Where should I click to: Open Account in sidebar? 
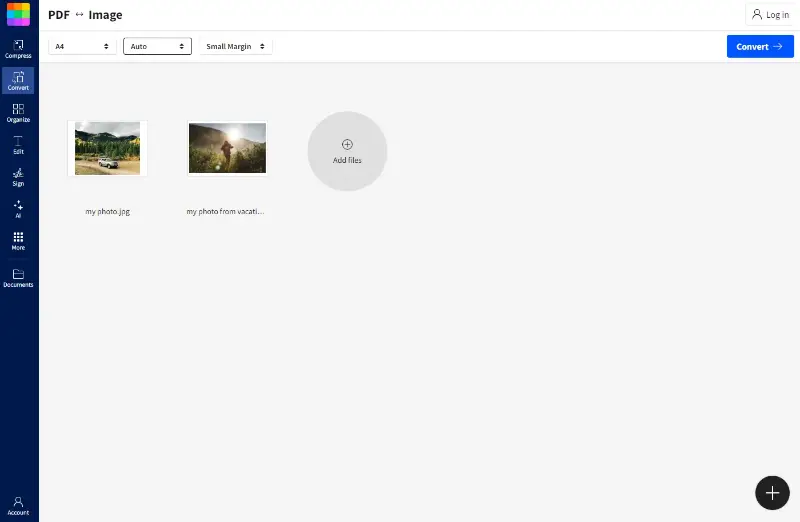tap(18, 506)
